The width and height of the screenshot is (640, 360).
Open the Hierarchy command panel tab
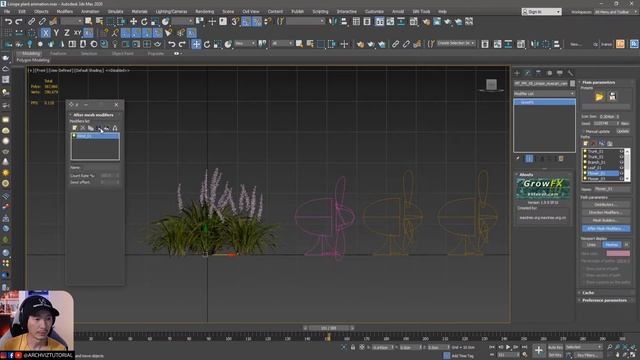(538, 73)
